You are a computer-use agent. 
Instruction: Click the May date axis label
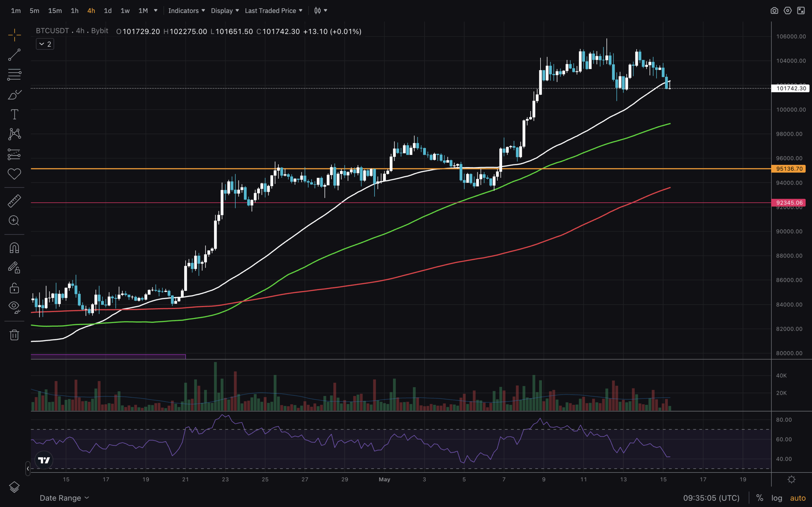(384, 479)
